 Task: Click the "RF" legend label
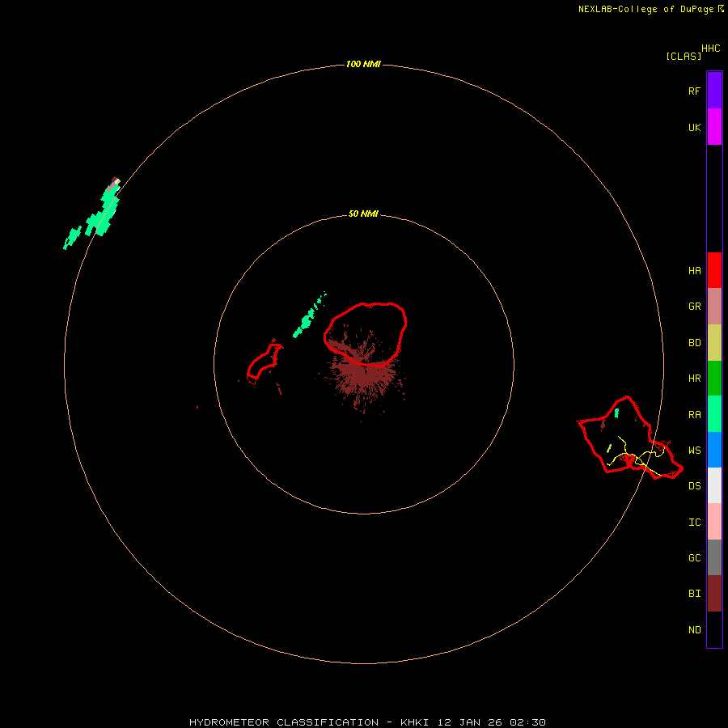tap(694, 91)
